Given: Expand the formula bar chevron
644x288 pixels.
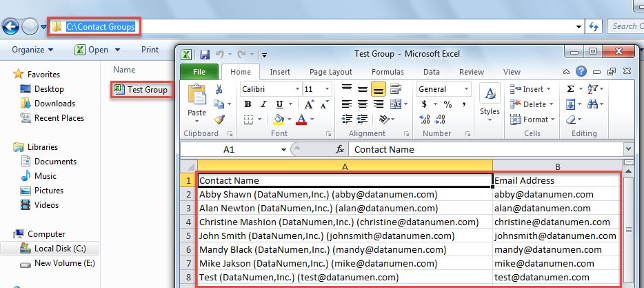Looking at the screenshot, I should 628,149.
